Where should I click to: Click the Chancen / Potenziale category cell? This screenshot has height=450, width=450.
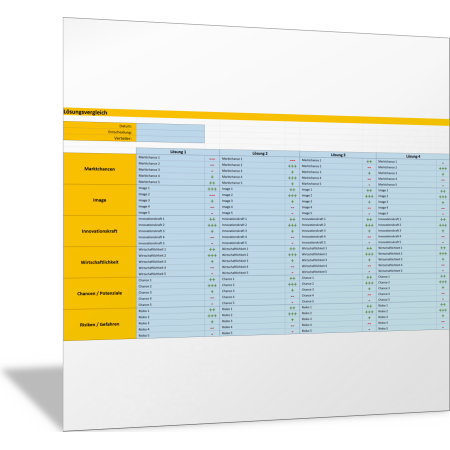100,293
